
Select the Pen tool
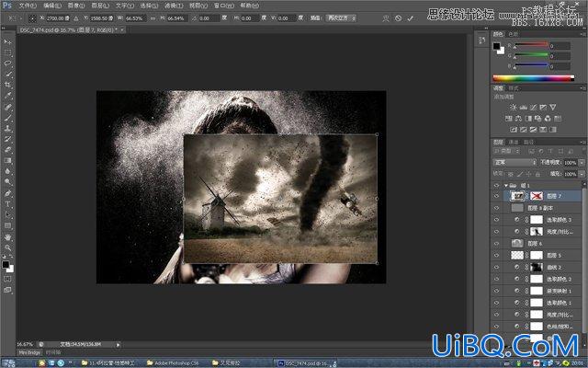[7, 193]
